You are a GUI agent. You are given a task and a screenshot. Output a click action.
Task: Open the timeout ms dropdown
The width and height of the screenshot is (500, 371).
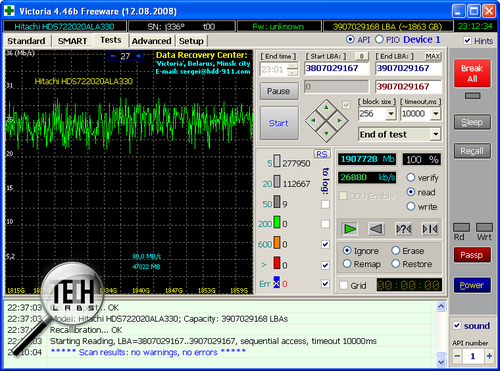point(435,114)
